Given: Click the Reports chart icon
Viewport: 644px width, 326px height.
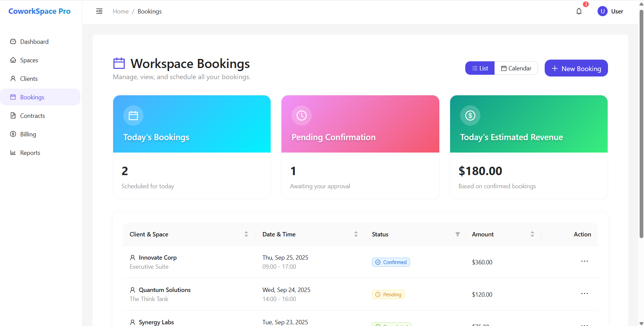Looking at the screenshot, I should [13, 153].
